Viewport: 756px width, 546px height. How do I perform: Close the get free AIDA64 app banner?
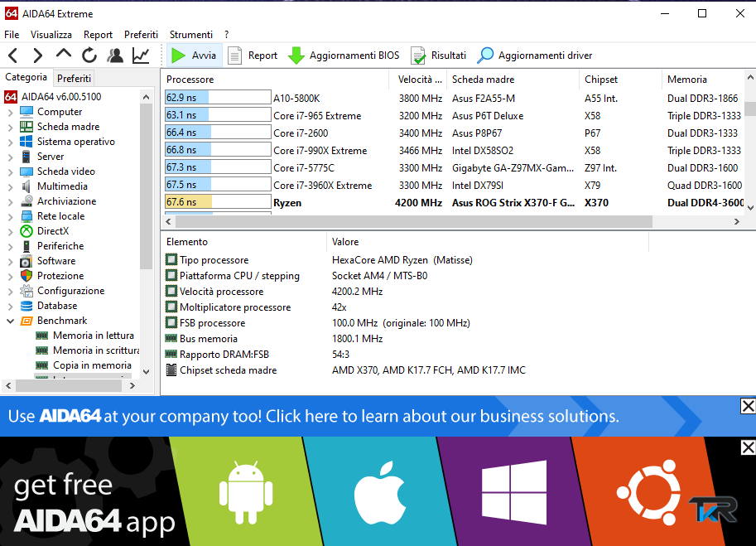[748, 447]
